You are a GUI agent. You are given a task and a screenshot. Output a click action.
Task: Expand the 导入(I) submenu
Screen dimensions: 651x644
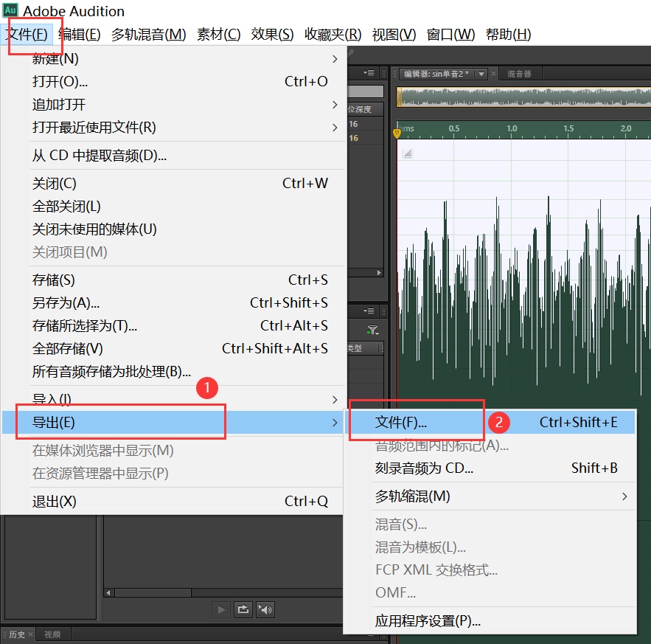tap(173, 400)
